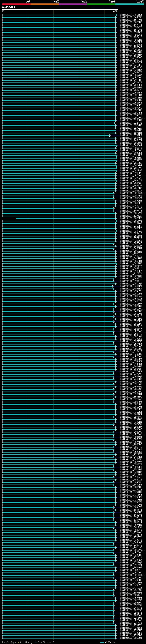
Task: Select hit label UniRef100_Q93W22
Action: [x=131, y=27]
